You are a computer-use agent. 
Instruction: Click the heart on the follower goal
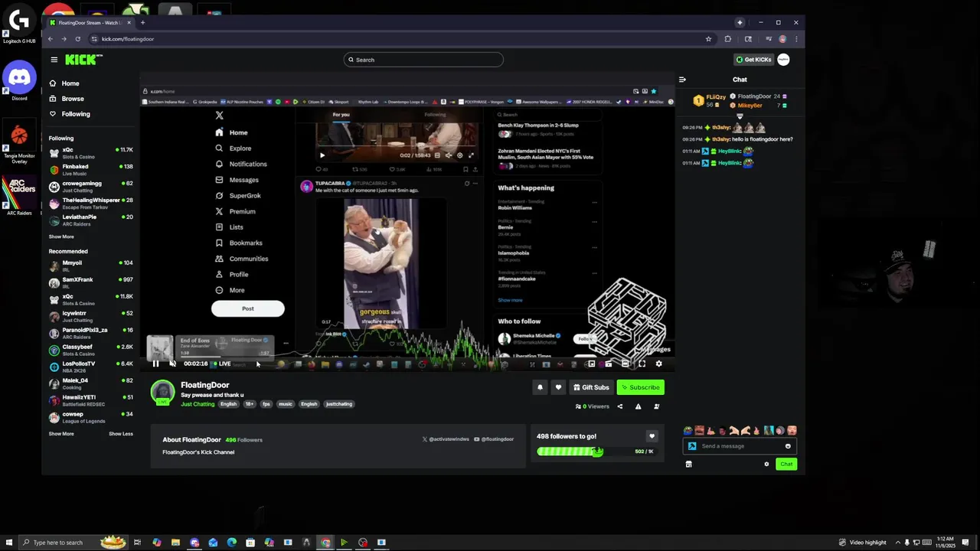[x=652, y=436]
